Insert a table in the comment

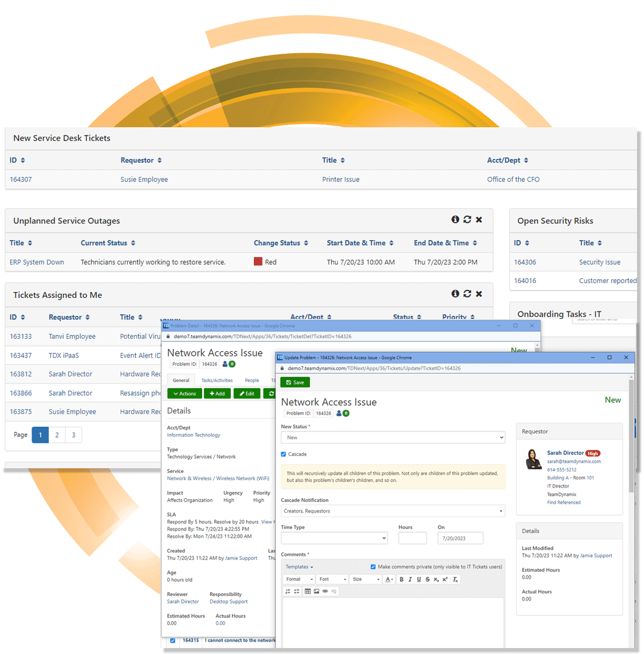[x=308, y=591]
